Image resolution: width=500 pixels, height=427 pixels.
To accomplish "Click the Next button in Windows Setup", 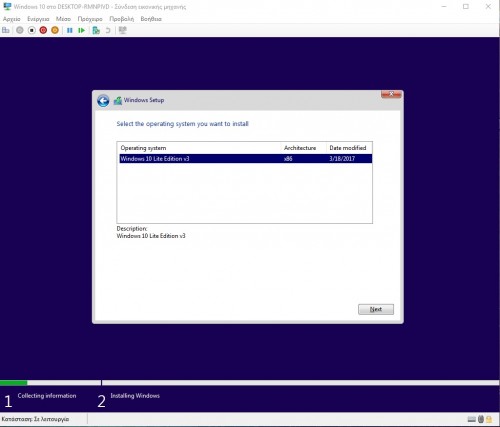I will [x=376, y=309].
